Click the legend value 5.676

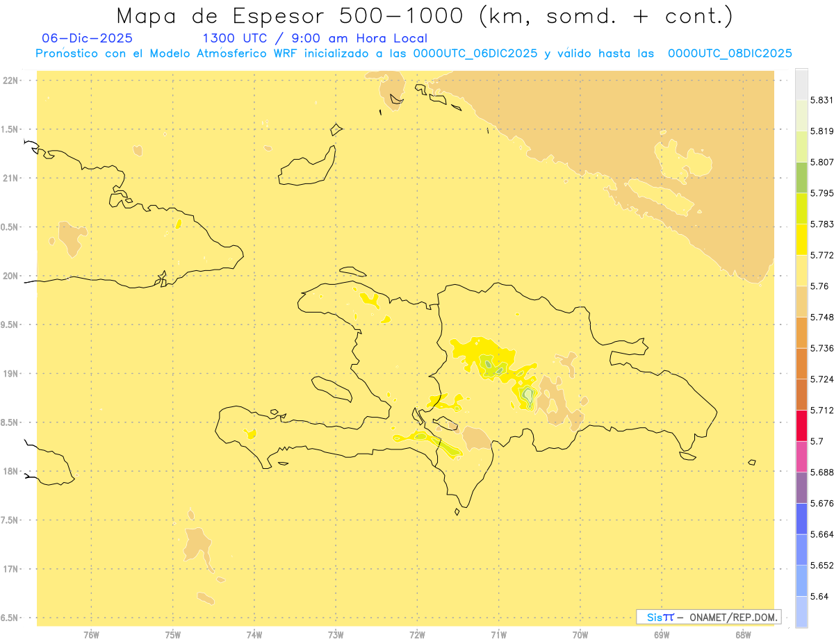click(822, 503)
